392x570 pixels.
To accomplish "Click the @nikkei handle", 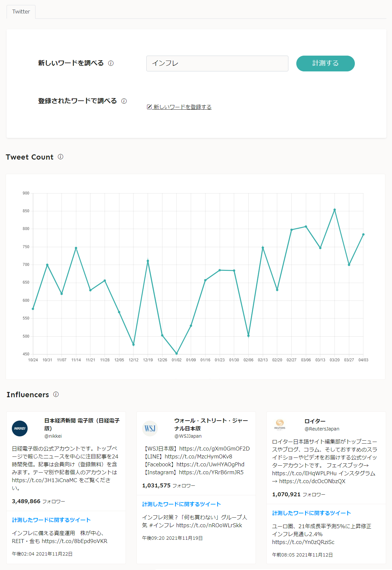I will 53,436.
